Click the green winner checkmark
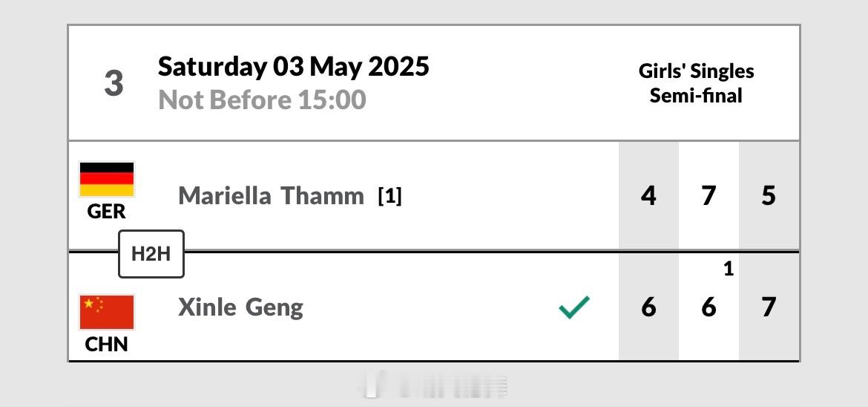The height and width of the screenshot is (407, 868). tap(574, 307)
